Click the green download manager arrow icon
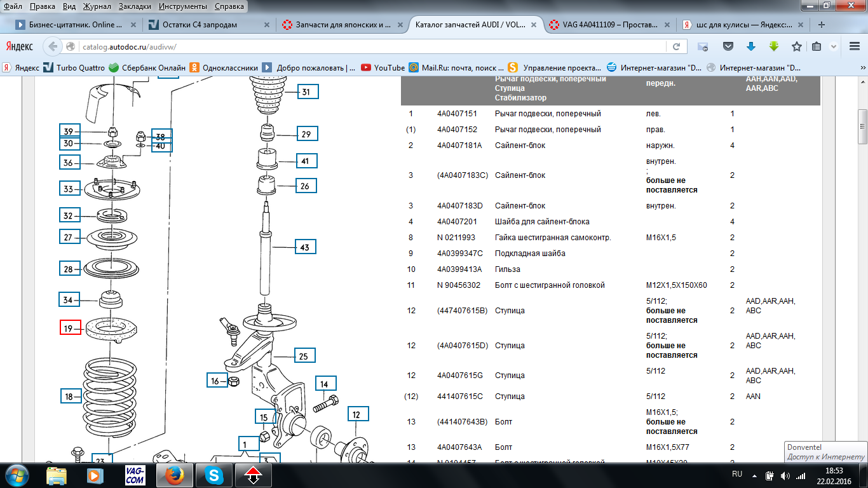The width and height of the screenshot is (868, 488). click(773, 46)
